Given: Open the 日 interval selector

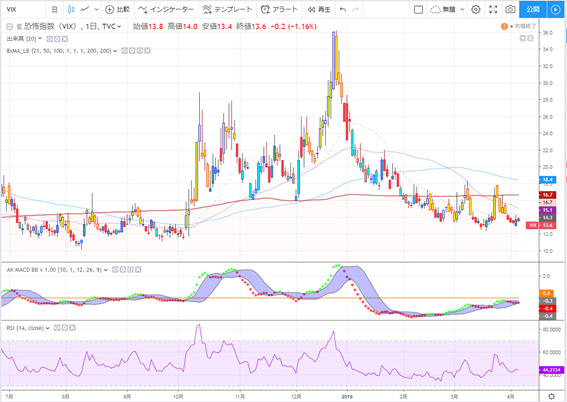Looking at the screenshot, I should (x=54, y=9).
